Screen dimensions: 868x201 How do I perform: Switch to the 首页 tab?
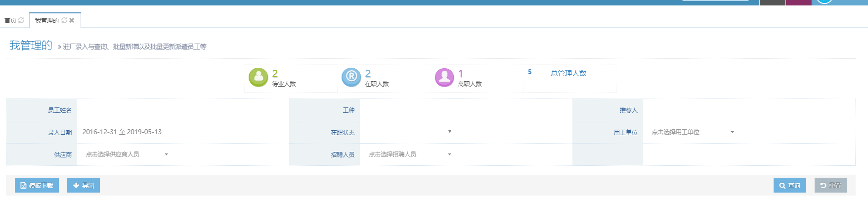[10, 20]
